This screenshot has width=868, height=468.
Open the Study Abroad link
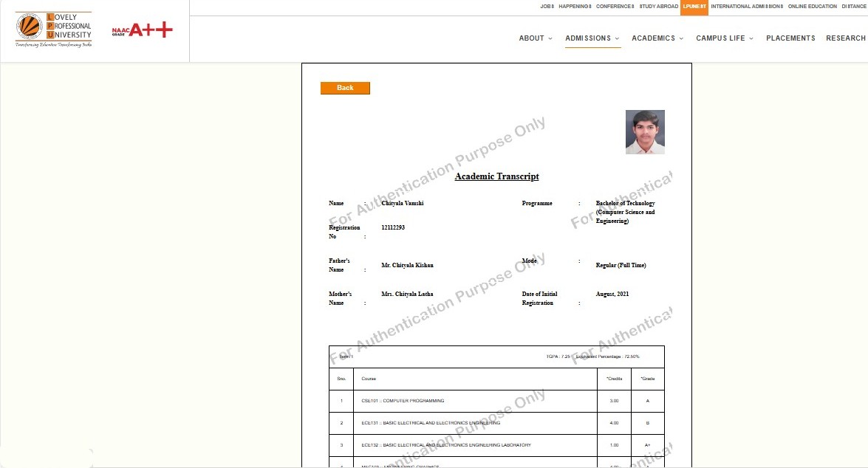[x=659, y=7]
